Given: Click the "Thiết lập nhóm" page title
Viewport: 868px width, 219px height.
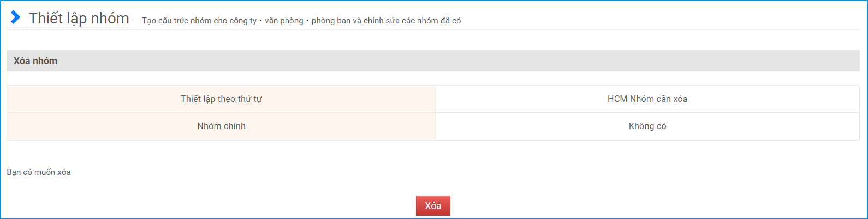Looking at the screenshot, I should click(79, 18).
